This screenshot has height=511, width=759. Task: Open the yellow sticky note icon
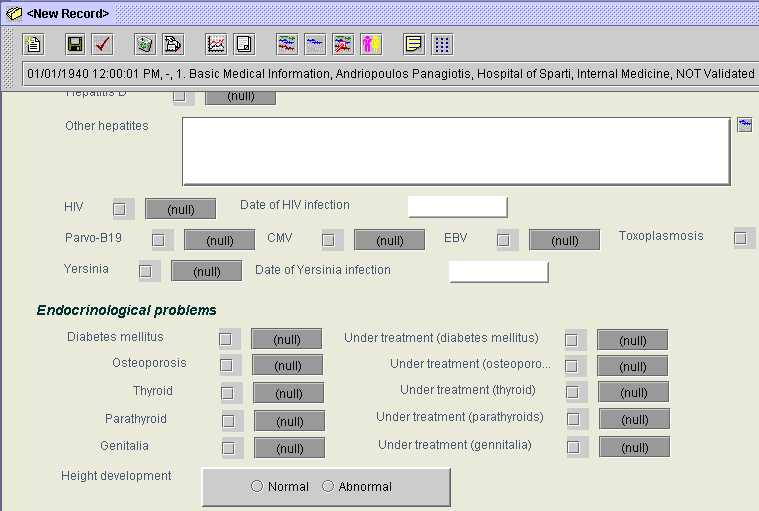click(x=413, y=44)
